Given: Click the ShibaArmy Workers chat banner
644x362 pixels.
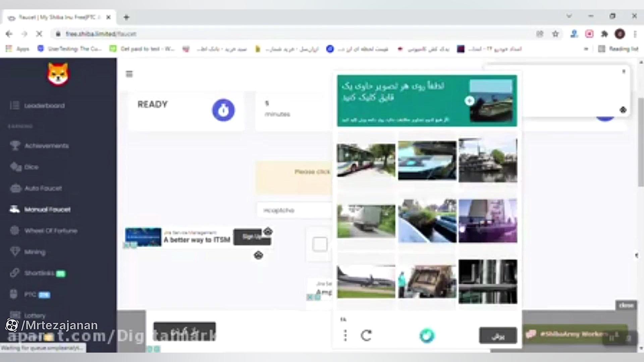Looking at the screenshot, I should [x=576, y=334].
